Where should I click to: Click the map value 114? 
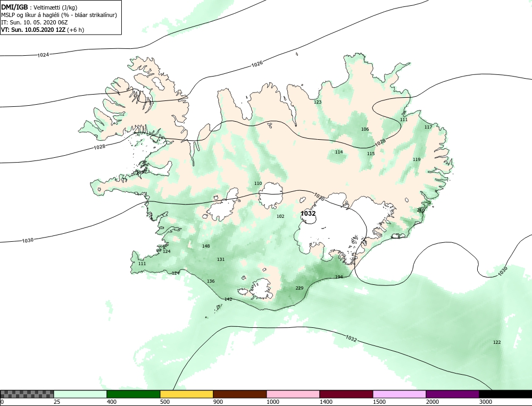pyautogui.click(x=339, y=152)
